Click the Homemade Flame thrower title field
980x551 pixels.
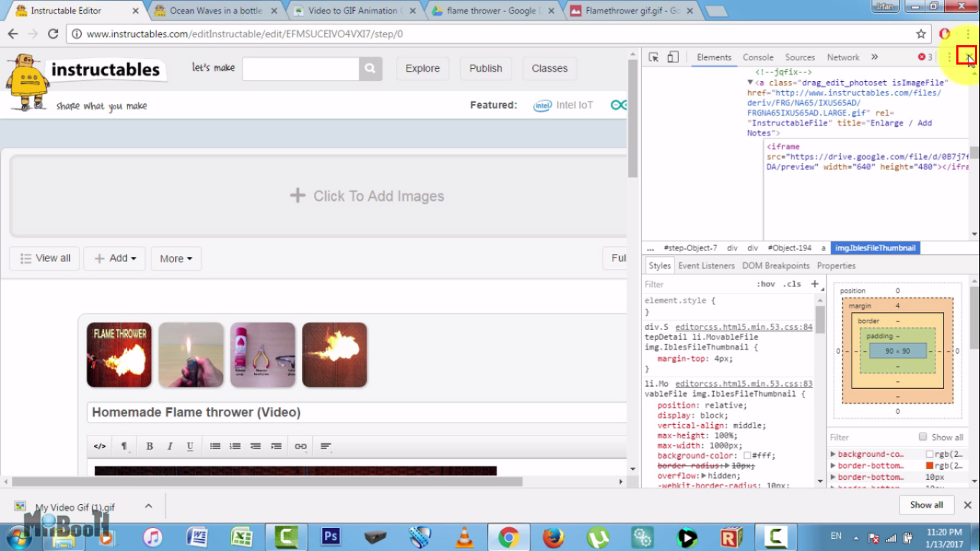click(357, 413)
